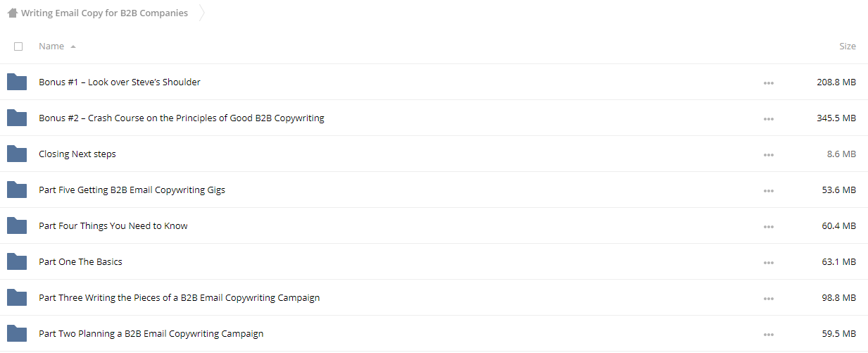Click Writing Email Copy for B2B Companies breadcrumb
The image size is (868, 353).
point(104,13)
